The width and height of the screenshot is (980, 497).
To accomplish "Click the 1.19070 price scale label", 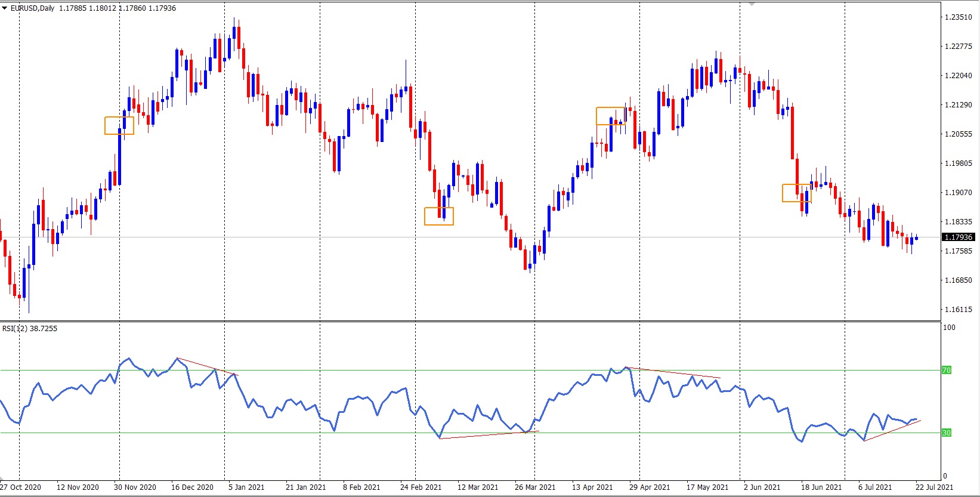I will point(959,193).
